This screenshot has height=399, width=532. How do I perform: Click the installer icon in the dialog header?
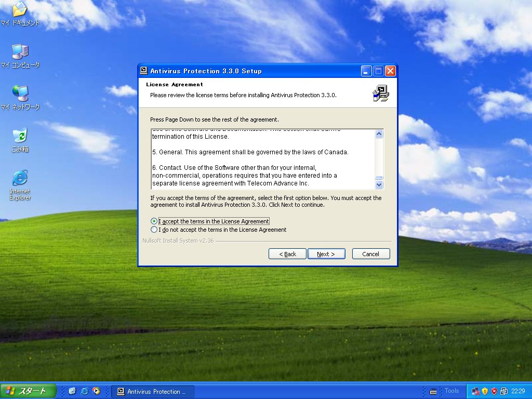tap(381, 94)
